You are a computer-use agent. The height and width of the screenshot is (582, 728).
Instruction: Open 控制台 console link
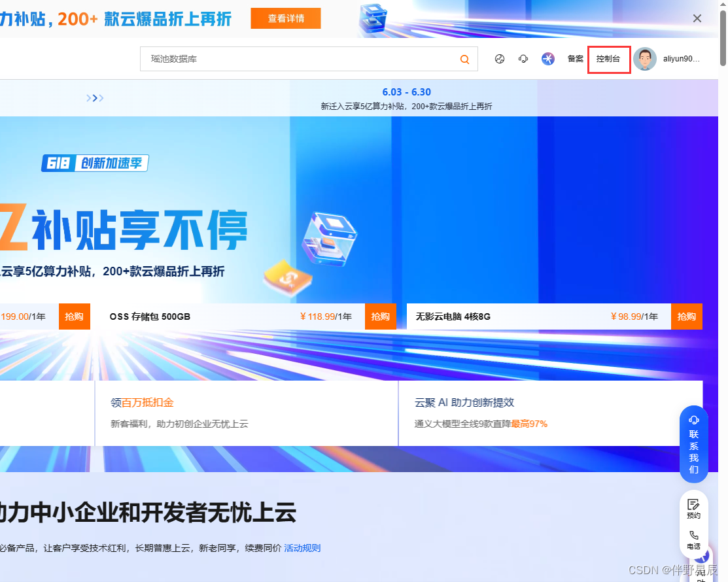click(608, 59)
